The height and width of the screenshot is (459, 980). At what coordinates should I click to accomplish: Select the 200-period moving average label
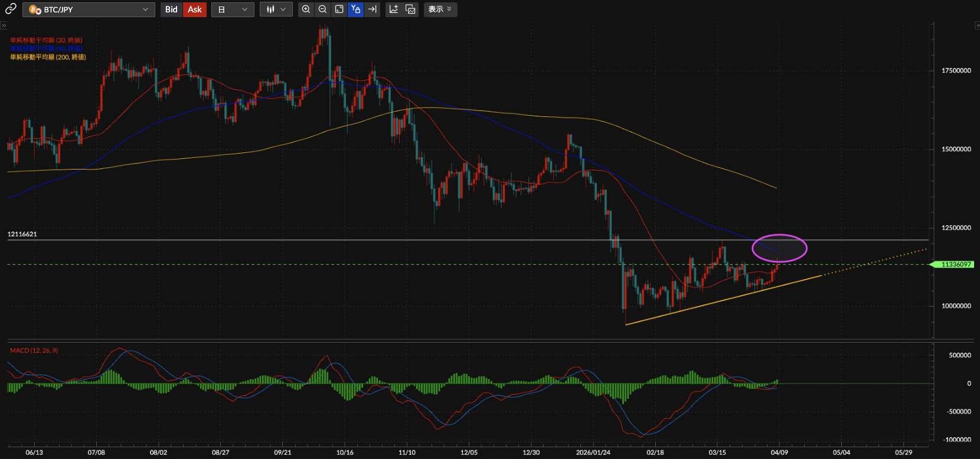[48, 57]
